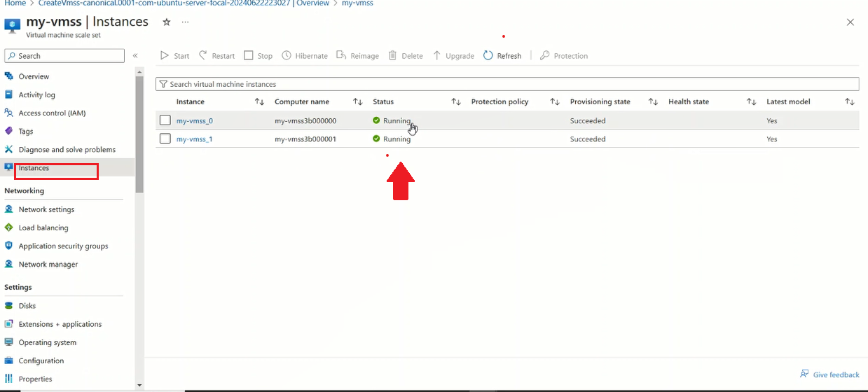Click the Disks sidebar icon

click(9, 306)
